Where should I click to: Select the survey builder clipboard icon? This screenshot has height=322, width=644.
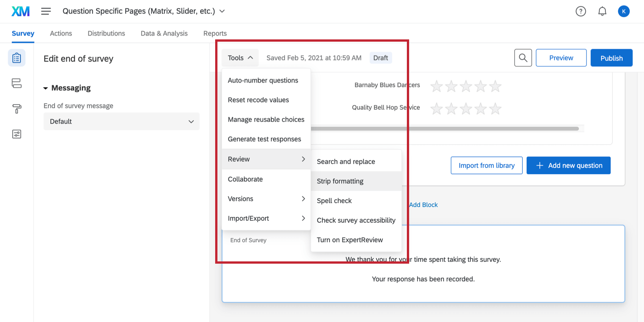pos(17,58)
